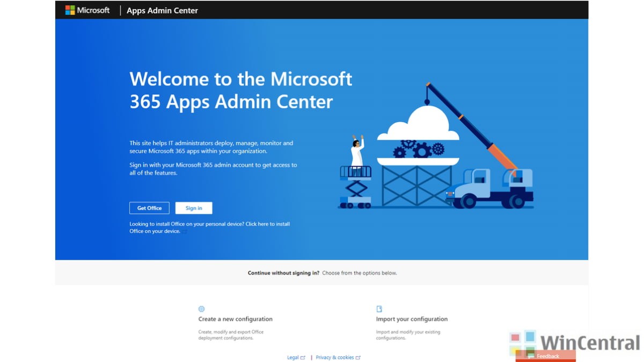The width and height of the screenshot is (644, 362).
Task: Click 'Continue without signing in?' text
Action: (283, 273)
